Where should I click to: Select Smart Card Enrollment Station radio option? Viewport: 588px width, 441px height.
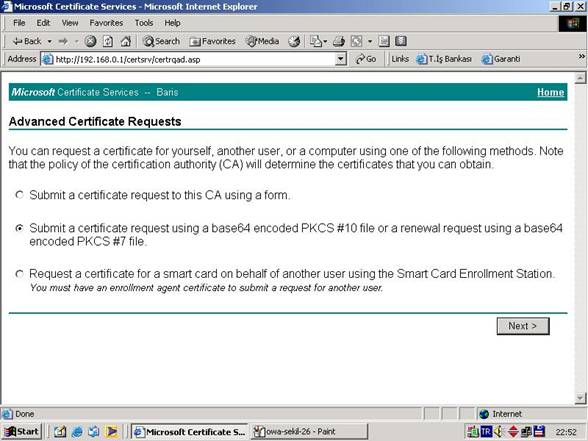point(20,274)
